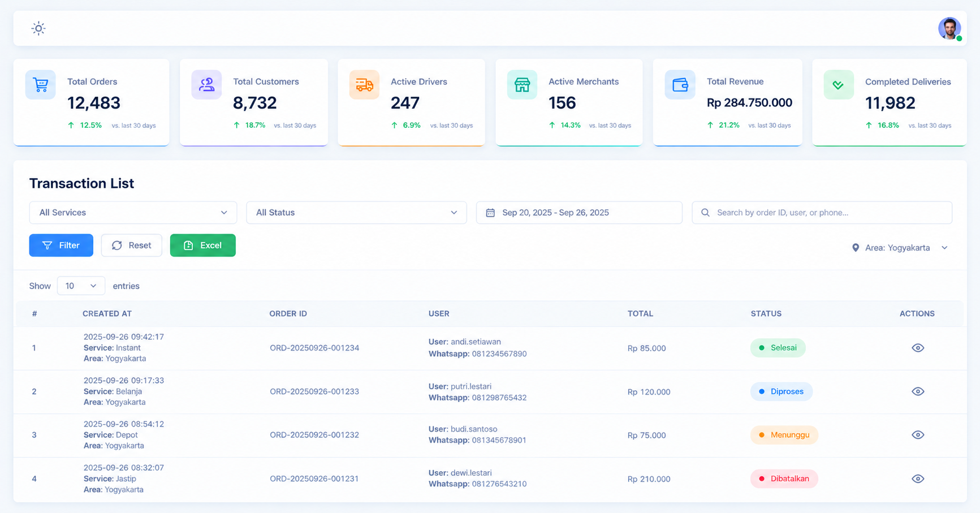Viewport: 980px width, 513px height.
Task: Select order ID ORD-20250926-001234 text
Action: [x=314, y=348]
